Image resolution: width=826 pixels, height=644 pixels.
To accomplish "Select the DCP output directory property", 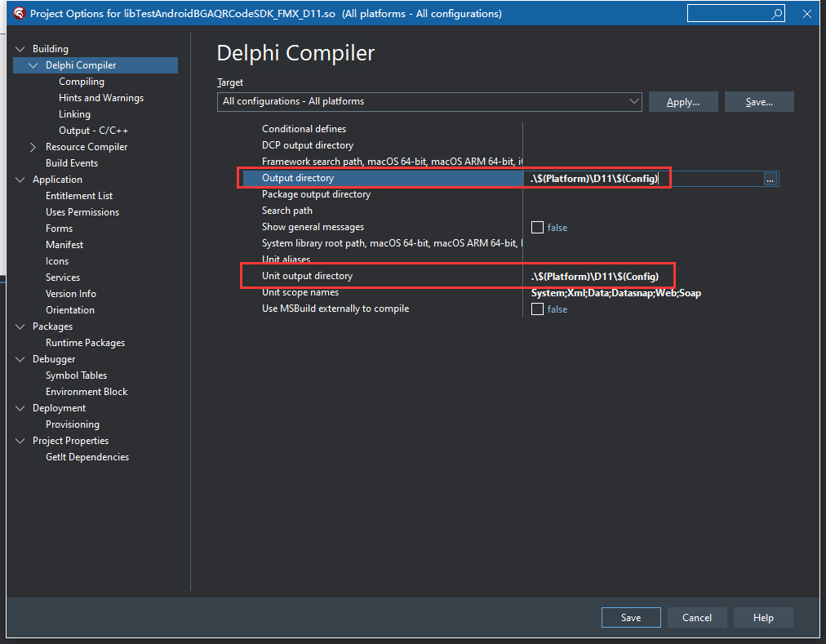I will pos(308,145).
